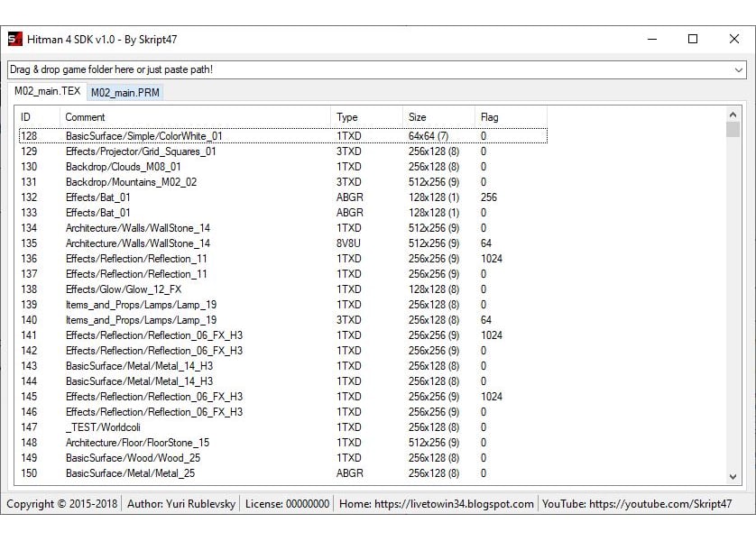Open the game folder path dropdown arrow

738,69
